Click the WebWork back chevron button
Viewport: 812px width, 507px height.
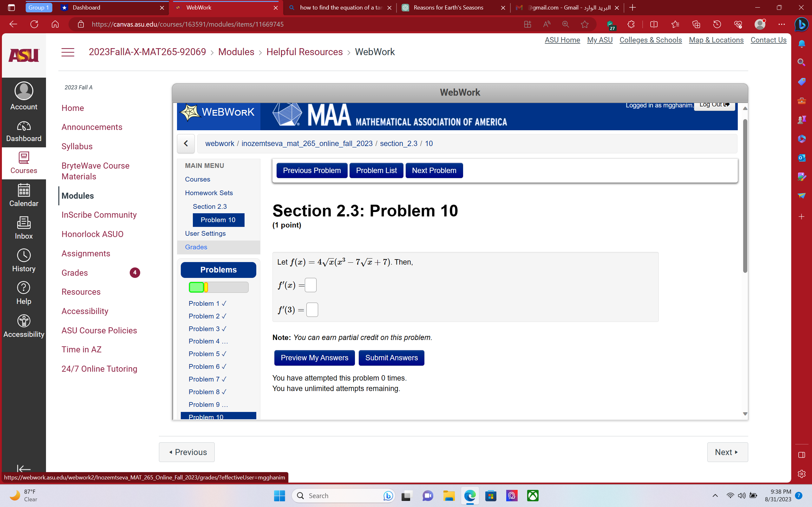point(186,144)
